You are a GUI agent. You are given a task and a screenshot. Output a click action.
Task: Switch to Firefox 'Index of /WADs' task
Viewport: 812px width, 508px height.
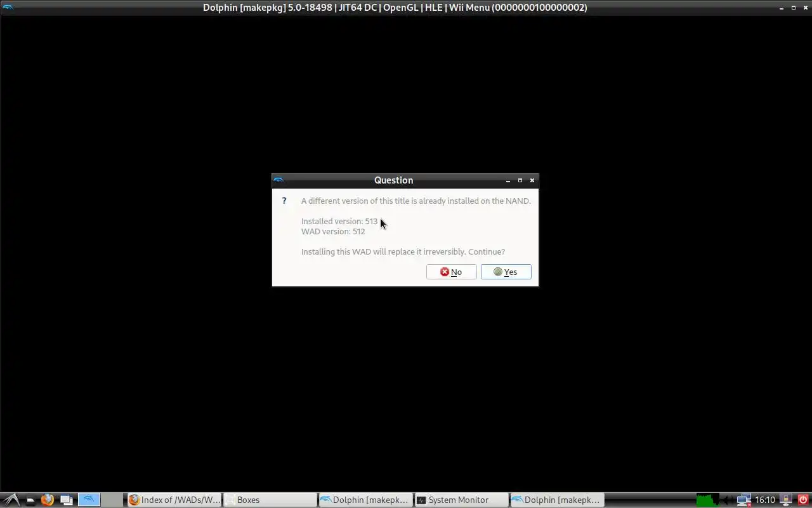point(174,500)
